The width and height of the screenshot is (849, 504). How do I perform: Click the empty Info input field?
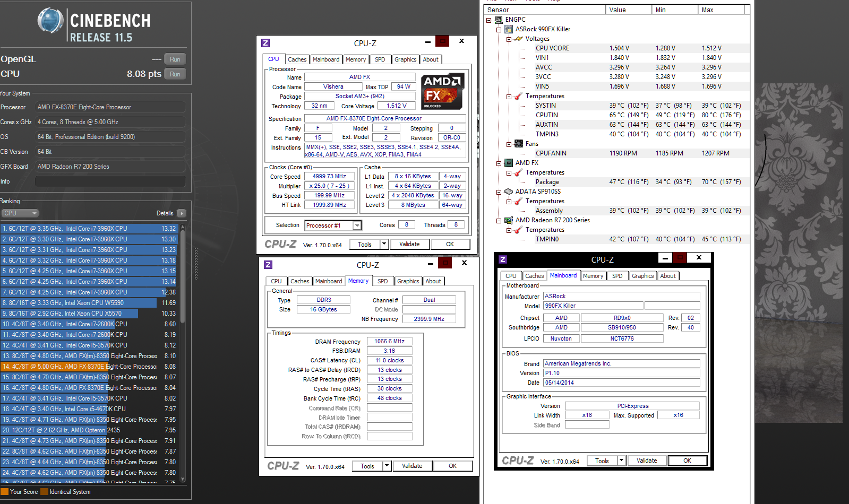point(110,181)
